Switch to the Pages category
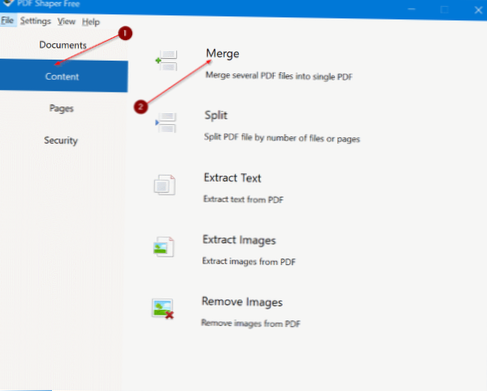Screen dimensions: 487x391 tap(61, 108)
